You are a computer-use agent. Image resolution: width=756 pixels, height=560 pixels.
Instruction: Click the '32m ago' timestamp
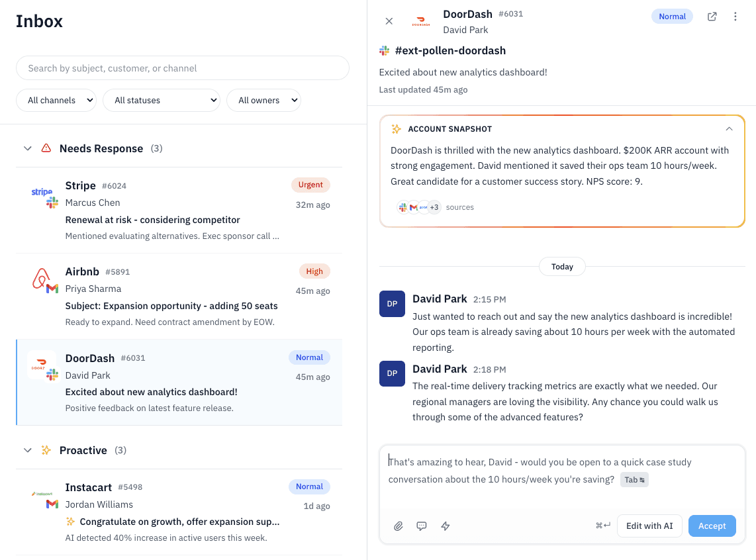(312, 205)
